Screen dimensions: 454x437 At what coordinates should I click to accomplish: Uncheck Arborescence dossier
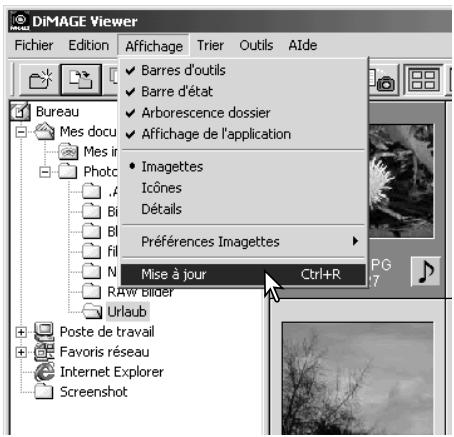pyautogui.click(x=243, y=113)
